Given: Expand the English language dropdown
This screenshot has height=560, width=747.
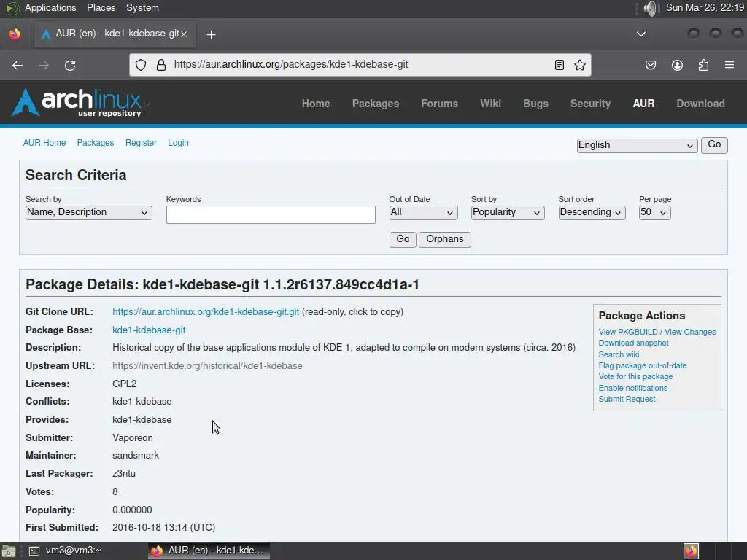Looking at the screenshot, I should click(637, 145).
